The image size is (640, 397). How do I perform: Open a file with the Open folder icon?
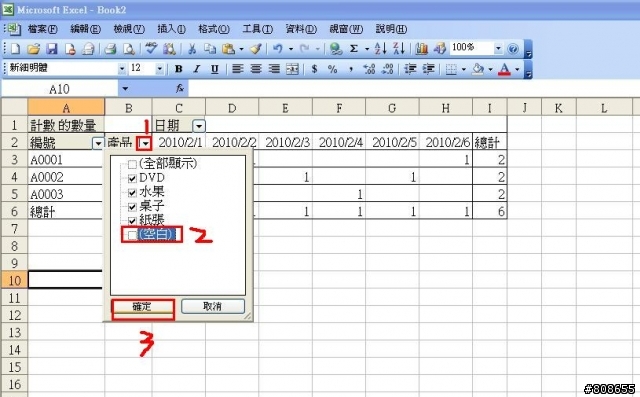[33, 49]
